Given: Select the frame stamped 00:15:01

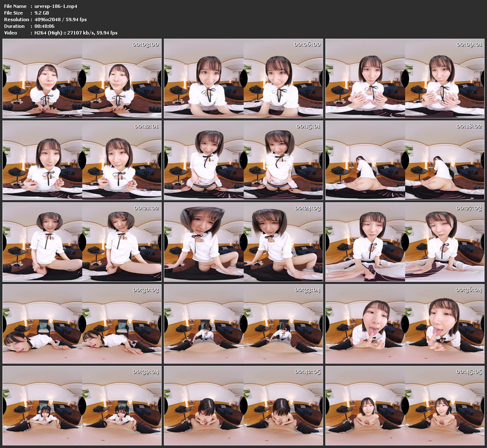Looking at the screenshot, I should tap(243, 160).
